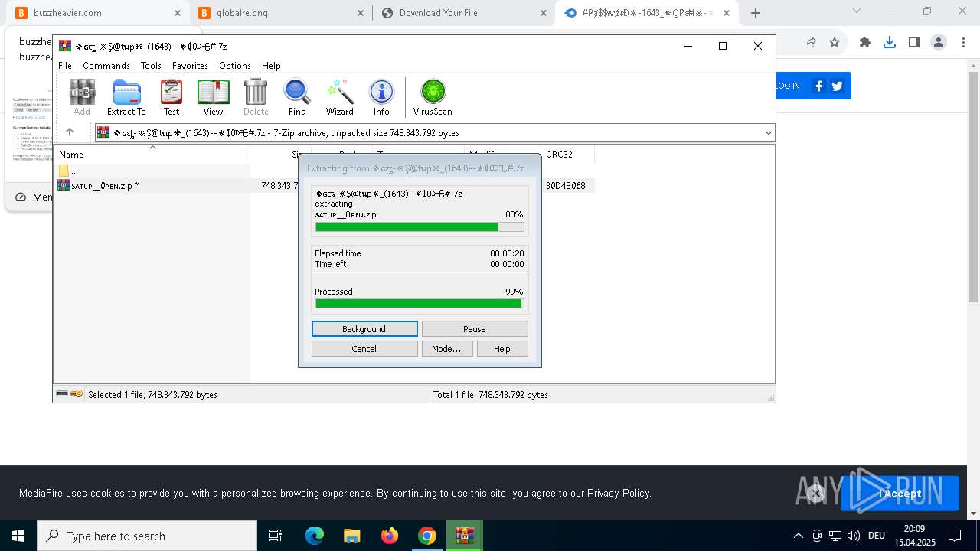This screenshot has width=980, height=551.
Task: Open Microsoft Edge from taskbar
Action: (x=315, y=536)
